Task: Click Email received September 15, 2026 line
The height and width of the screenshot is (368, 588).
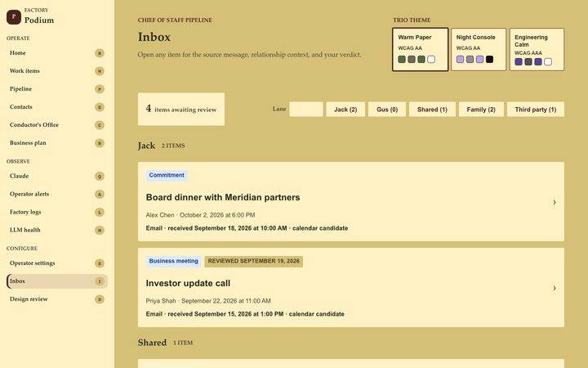Action: tap(245, 314)
